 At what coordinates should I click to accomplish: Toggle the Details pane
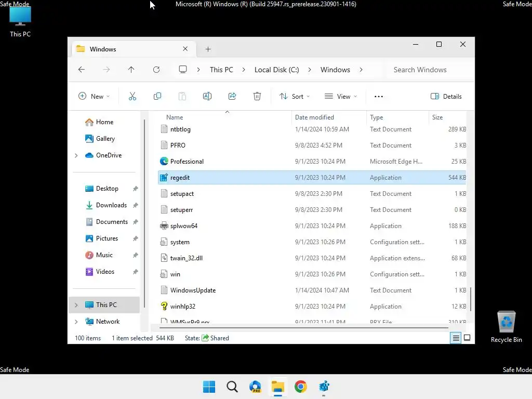tap(446, 96)
